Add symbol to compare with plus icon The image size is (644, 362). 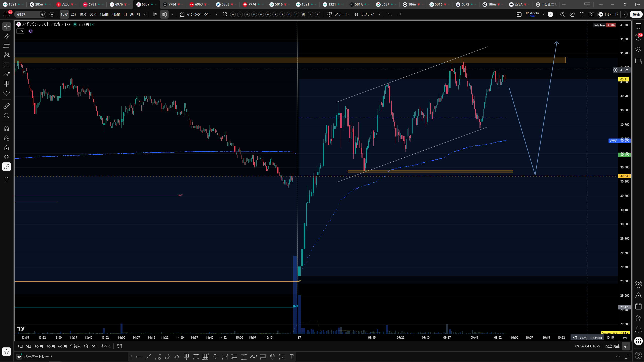(52, 15)
